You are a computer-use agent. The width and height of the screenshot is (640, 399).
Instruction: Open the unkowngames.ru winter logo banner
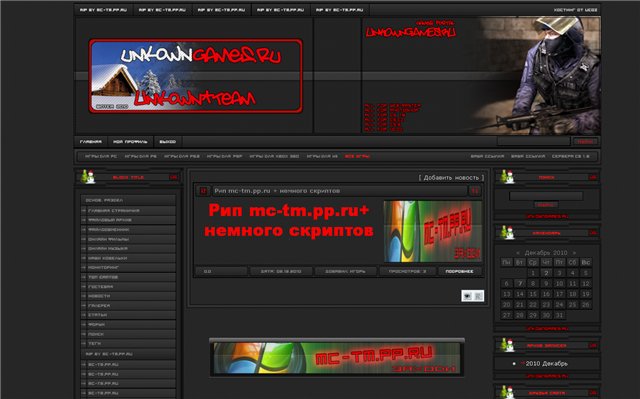coord(196,76)
